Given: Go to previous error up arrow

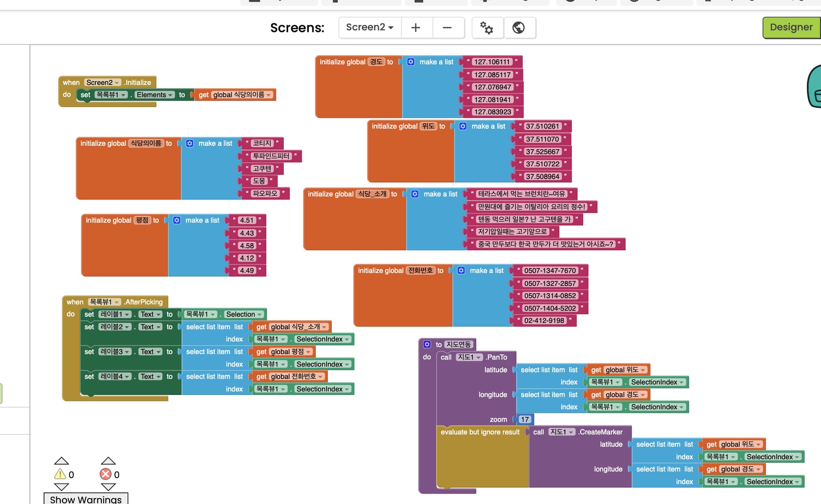Looking at the screenshot, I should (x=108, y=461).
